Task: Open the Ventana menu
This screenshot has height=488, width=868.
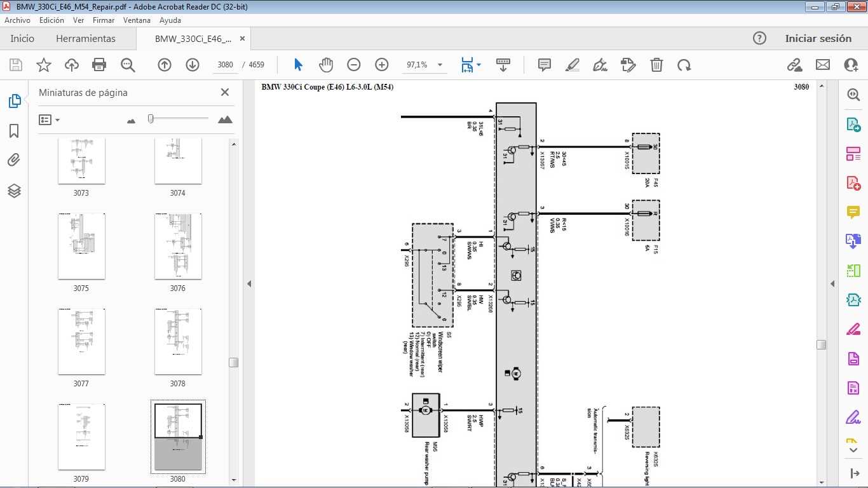Action: coord(137,20)
